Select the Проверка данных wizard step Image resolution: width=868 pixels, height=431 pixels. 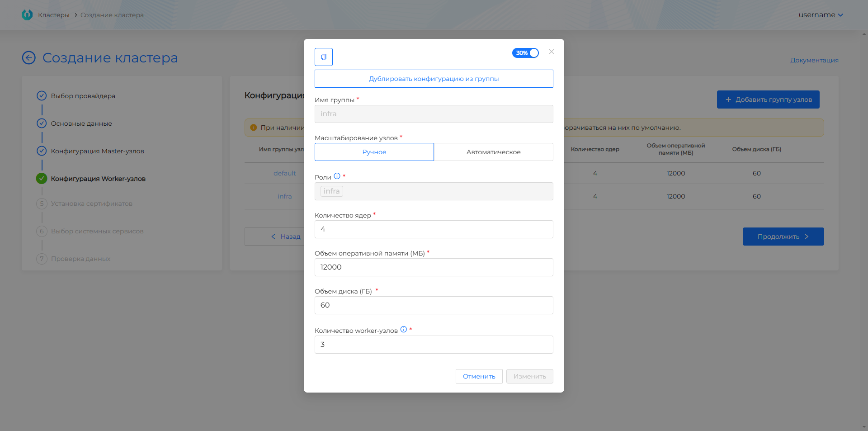[80, 258]
